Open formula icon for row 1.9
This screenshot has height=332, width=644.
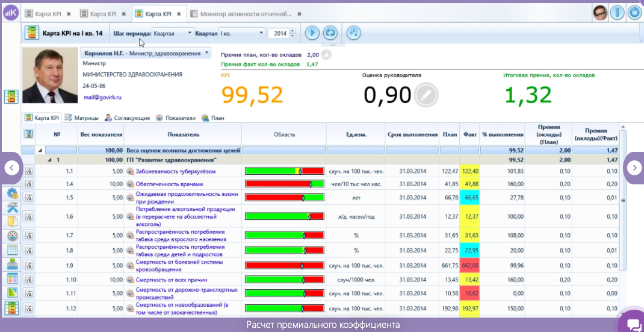tap(29, 265)
